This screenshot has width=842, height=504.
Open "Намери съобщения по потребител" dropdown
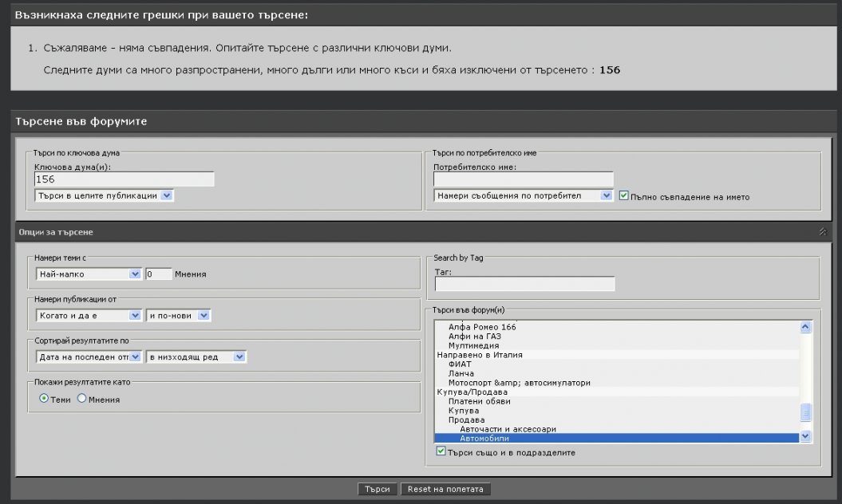523,195
